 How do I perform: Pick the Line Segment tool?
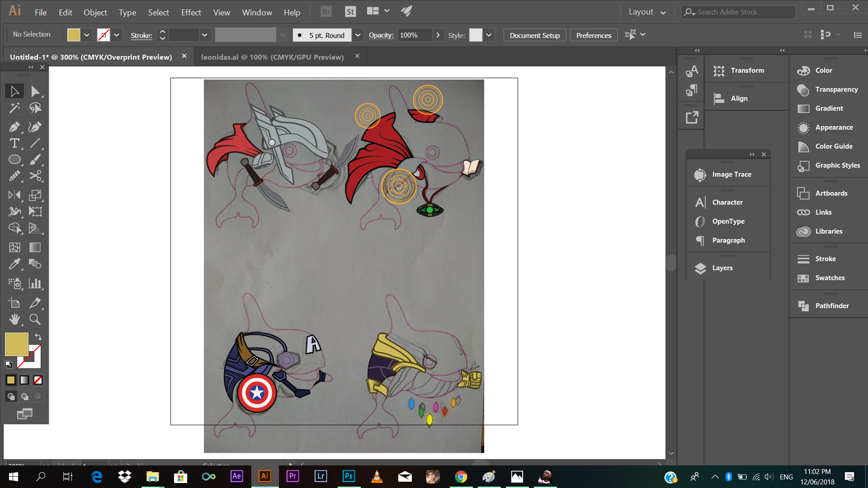(35, 143)
